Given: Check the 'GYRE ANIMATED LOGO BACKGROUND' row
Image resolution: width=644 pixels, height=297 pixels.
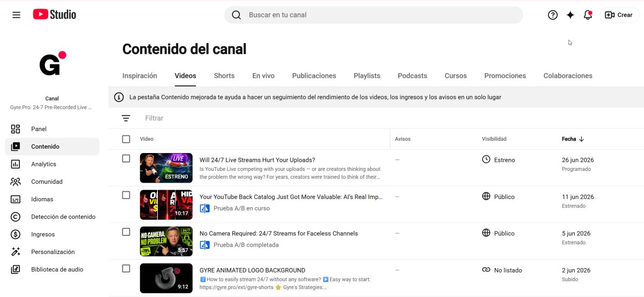Looking at the screenshot, I should click(126, 269).
